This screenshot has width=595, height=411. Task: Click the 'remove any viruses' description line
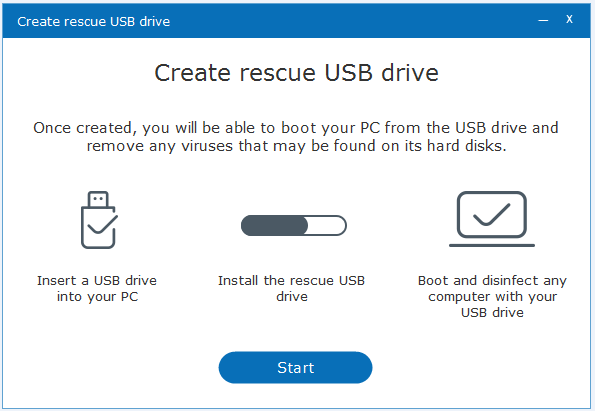296,146
